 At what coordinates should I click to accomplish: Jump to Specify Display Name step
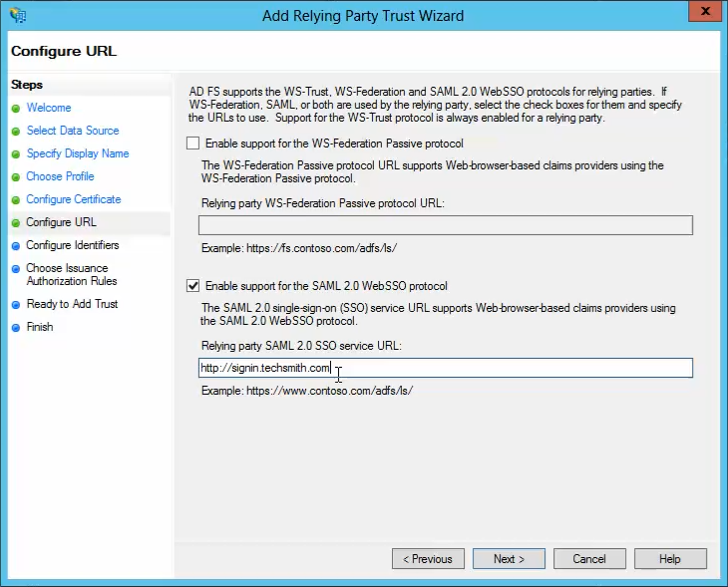[78, 153]
